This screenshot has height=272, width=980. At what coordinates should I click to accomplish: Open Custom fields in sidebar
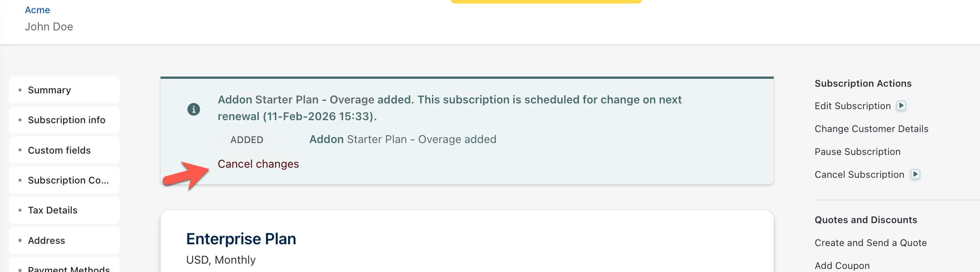click(59, 151)
